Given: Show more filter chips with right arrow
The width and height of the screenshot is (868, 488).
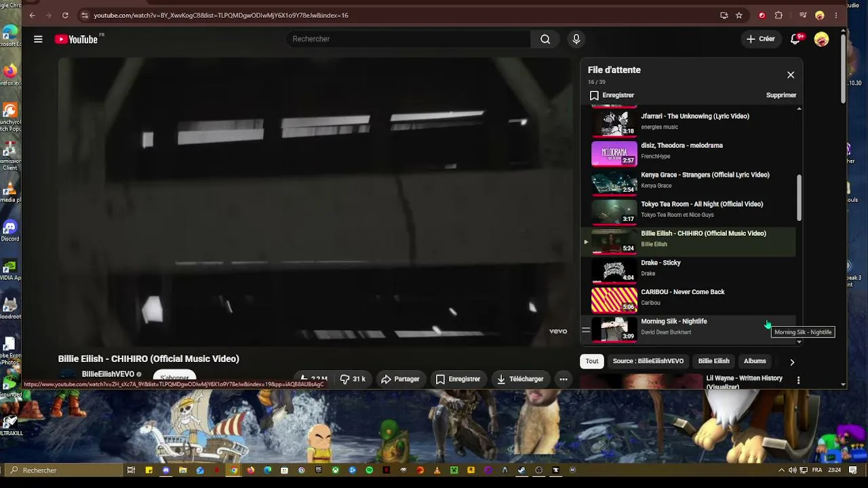Looking at the screenshot, I should [791, 362].
